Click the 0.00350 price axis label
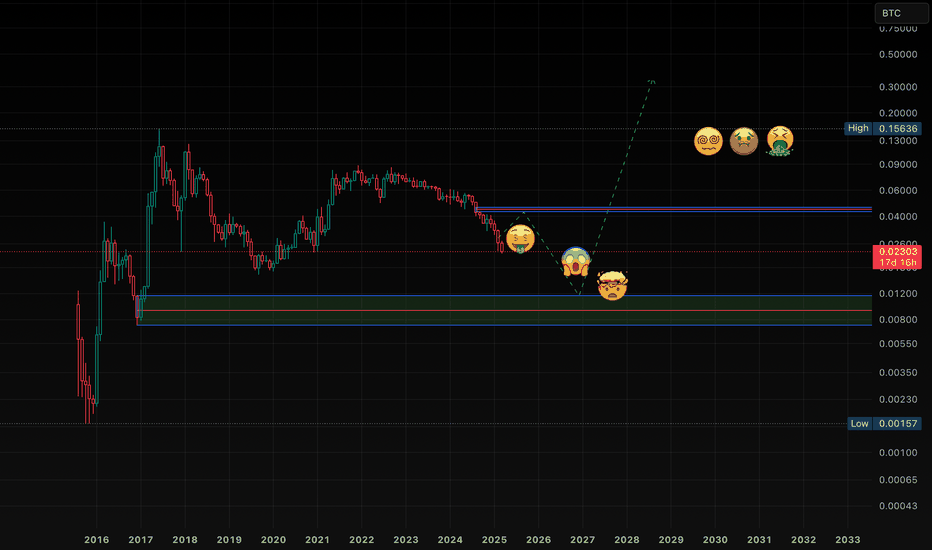 (x=898, y=373)
